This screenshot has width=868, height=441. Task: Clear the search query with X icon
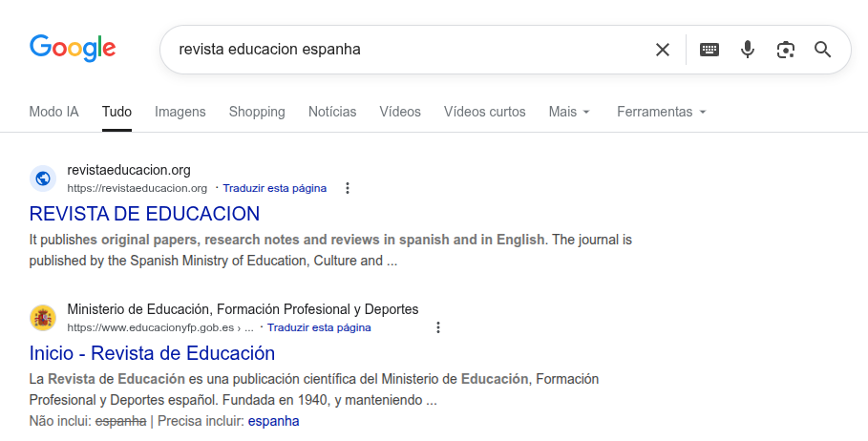[x=662, y=50]
